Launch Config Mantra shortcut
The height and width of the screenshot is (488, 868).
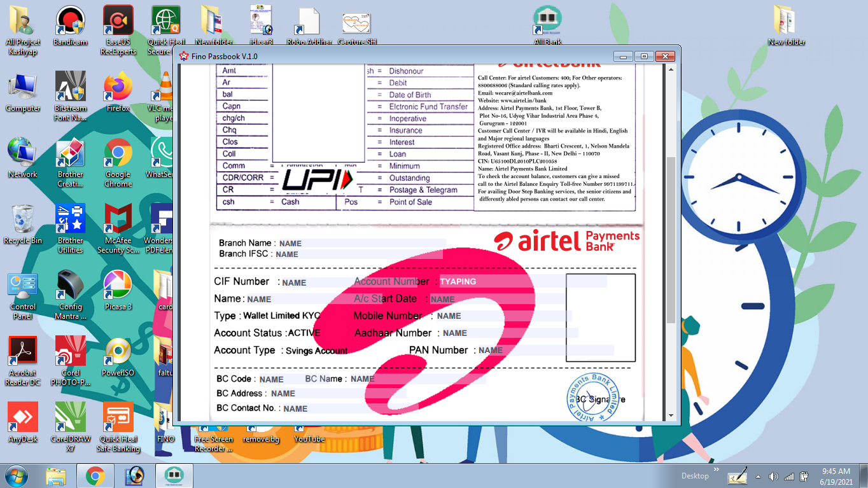(71, 295)
